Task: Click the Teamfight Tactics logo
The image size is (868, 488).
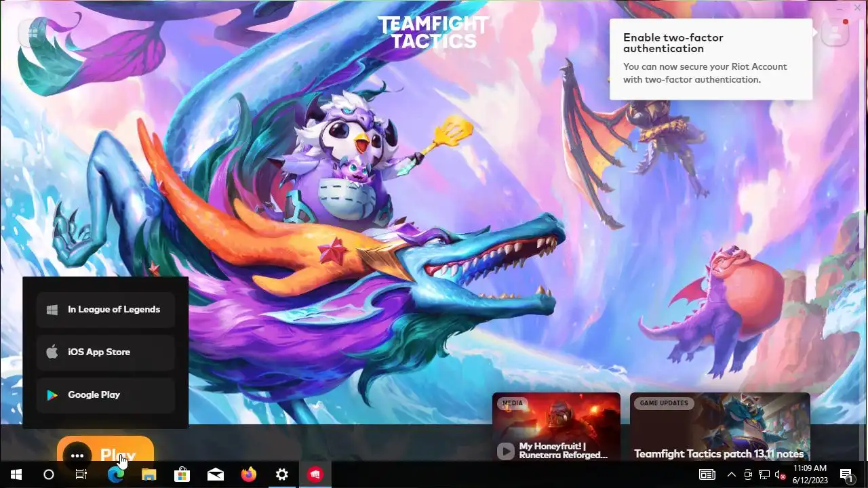Action: point(433,33)
